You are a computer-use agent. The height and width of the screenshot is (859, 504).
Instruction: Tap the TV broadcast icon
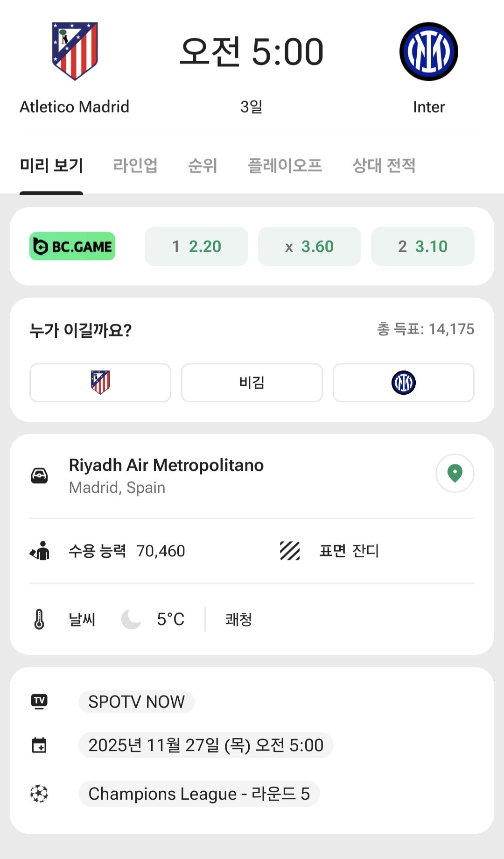39,701
